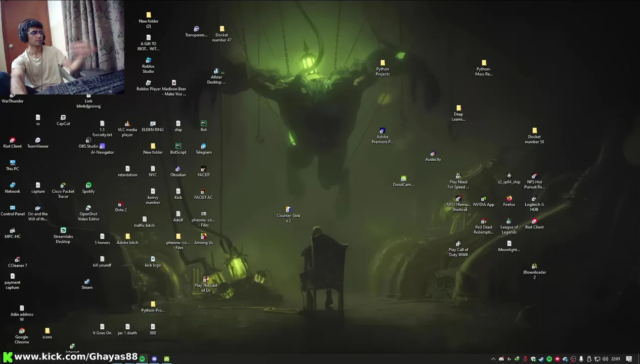The image size is (640, 364).
Task: Launch Ori and the Will of the Wisps
Action: [38, 213]
